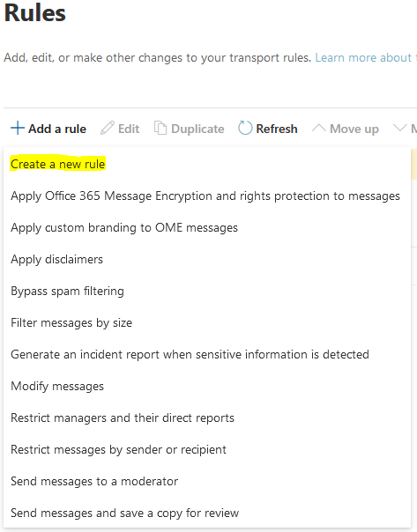Screen dimensions: 417x532
Task: Choose Restrict messages by sender or recipient
Action: pos(118,449)
